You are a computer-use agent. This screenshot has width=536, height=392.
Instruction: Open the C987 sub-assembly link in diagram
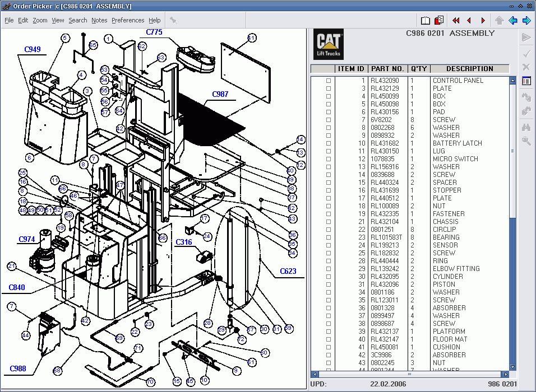(220, 94)
